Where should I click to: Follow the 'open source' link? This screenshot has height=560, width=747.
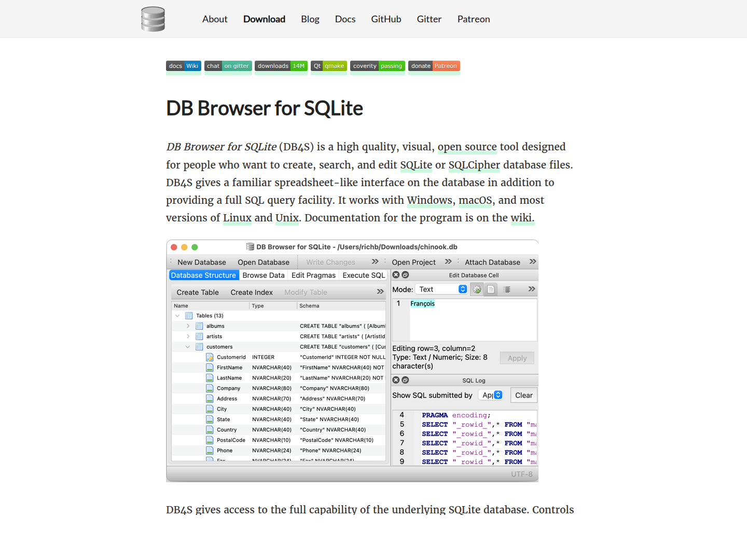(x=467, y=147)
